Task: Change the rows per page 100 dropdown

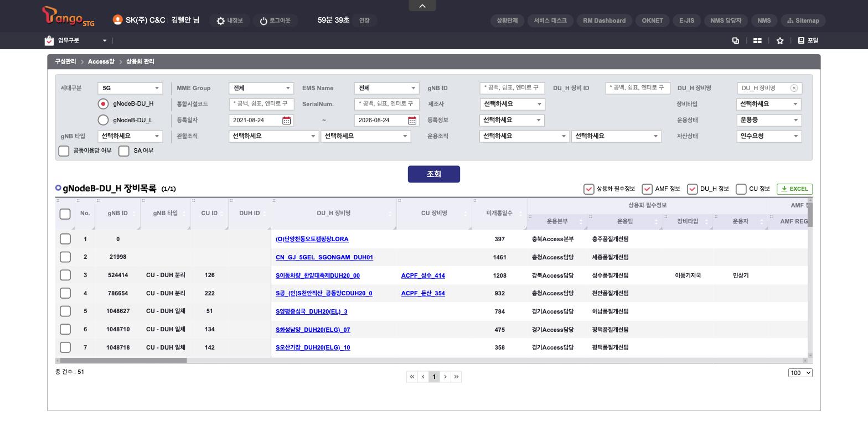Action: pyautogui.click(x=800, y=373)
